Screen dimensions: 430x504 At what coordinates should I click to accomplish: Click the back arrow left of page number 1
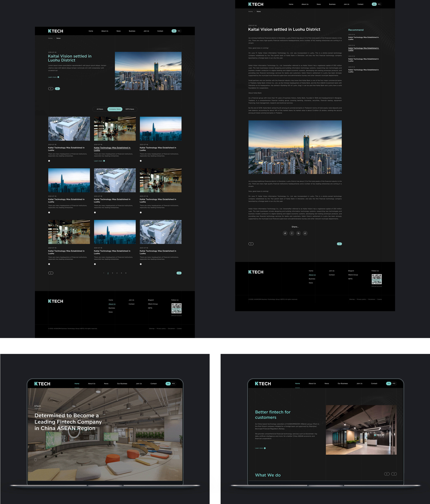(51, 273)
